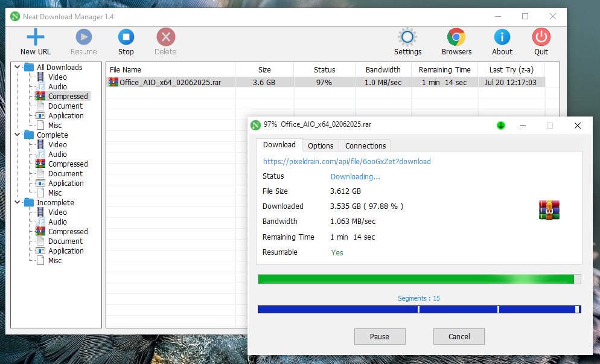
Task: Minimize the download progress dialog
Action: pos(523,126)
